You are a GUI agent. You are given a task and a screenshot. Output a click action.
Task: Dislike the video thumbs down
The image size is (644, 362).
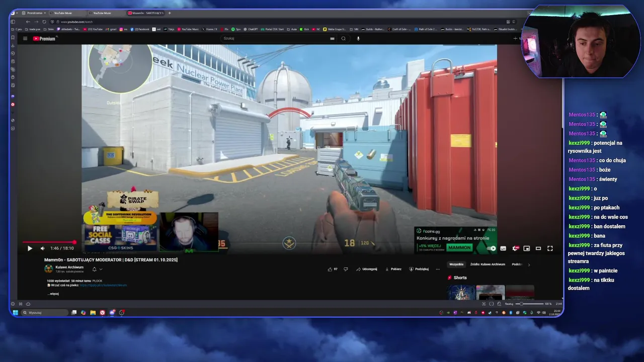click(x=346, y=269)
